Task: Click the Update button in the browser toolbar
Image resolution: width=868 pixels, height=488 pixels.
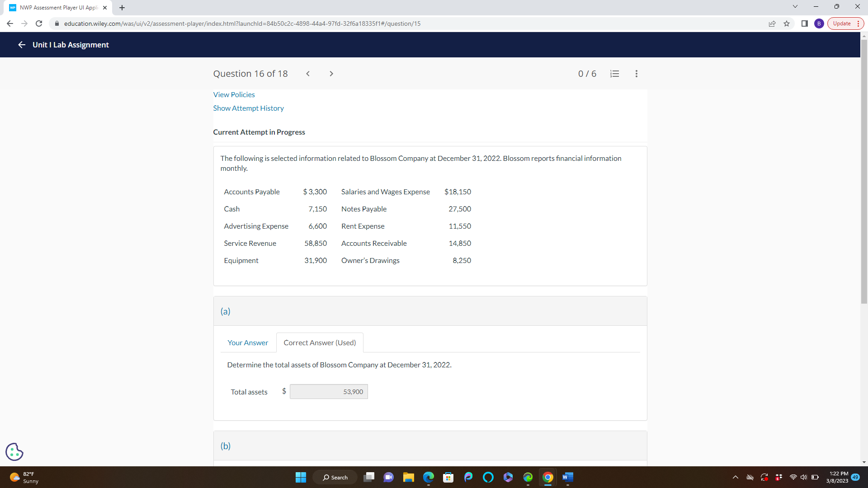Action: 842,23
